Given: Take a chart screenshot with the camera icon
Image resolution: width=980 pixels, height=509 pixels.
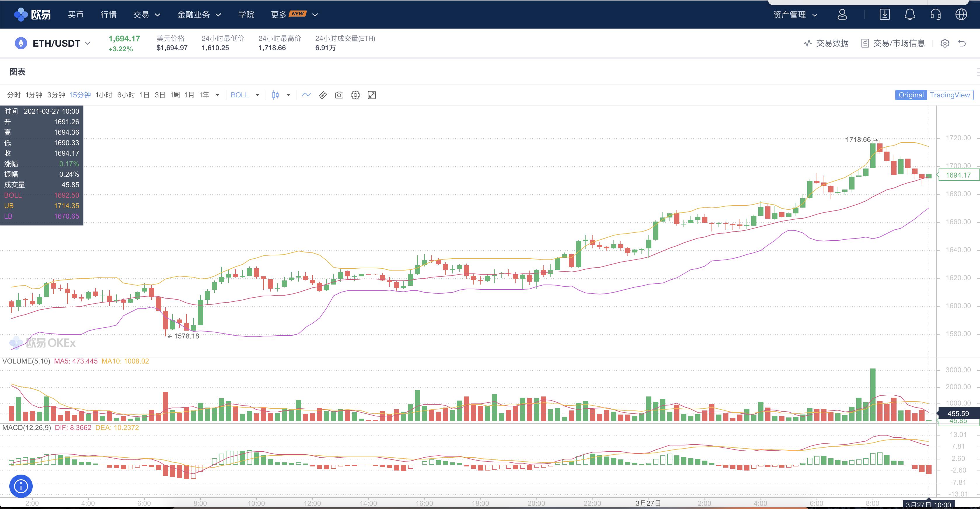Looking at the screenshot, I should point(339,95).
